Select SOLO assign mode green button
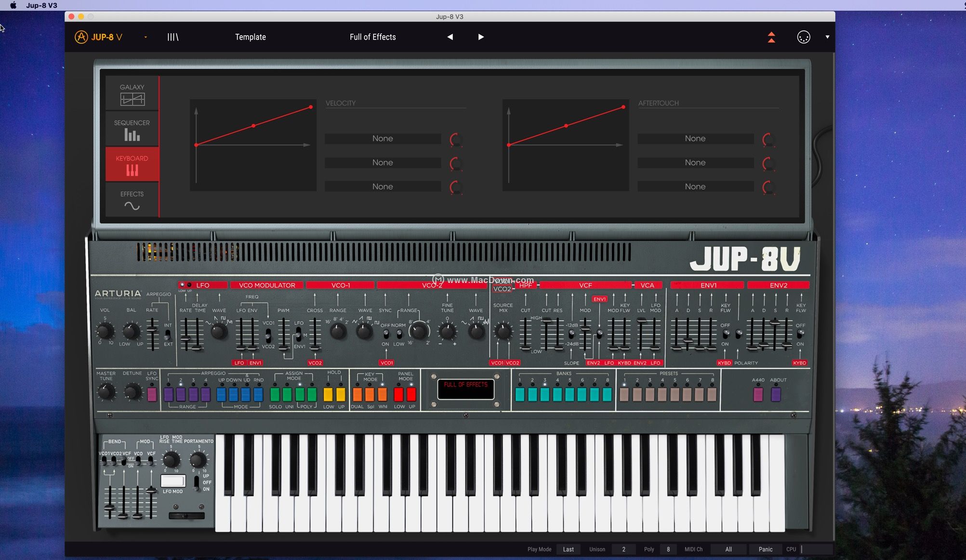 tap(275, 394)
